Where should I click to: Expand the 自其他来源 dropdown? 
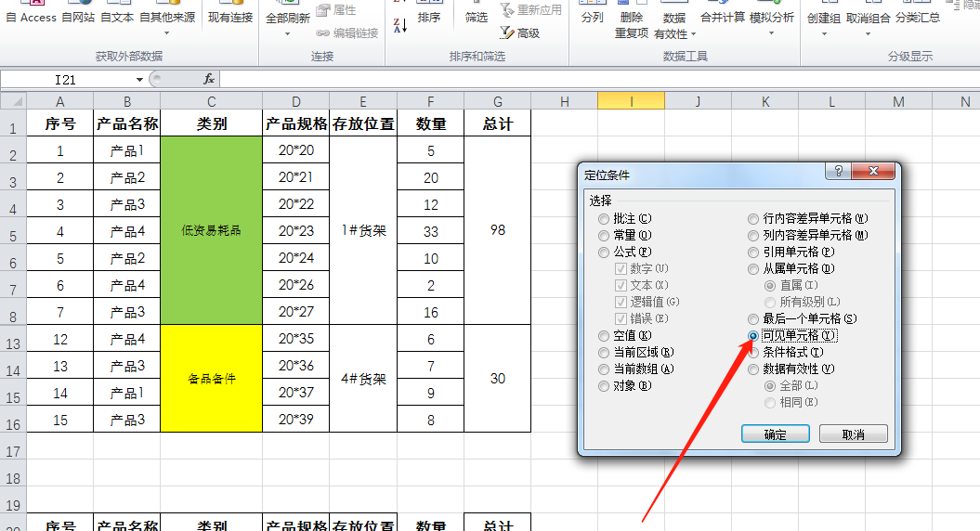(166, 33)
